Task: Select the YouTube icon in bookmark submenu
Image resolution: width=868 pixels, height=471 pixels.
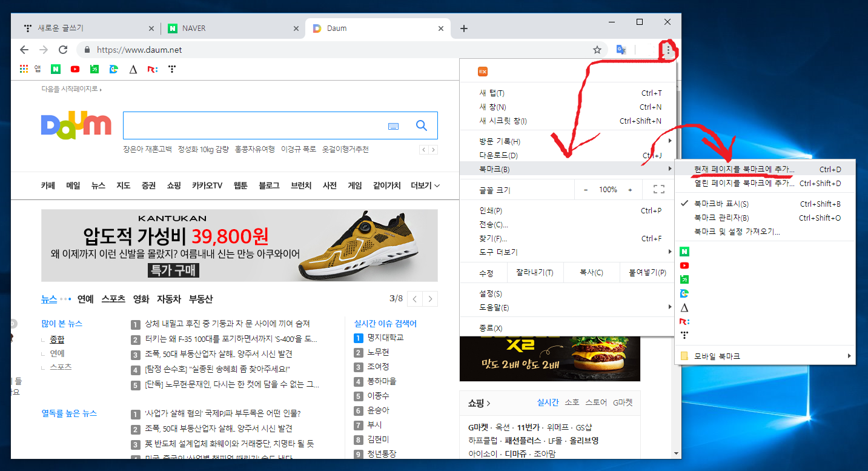Action: (x=684, y=266)
